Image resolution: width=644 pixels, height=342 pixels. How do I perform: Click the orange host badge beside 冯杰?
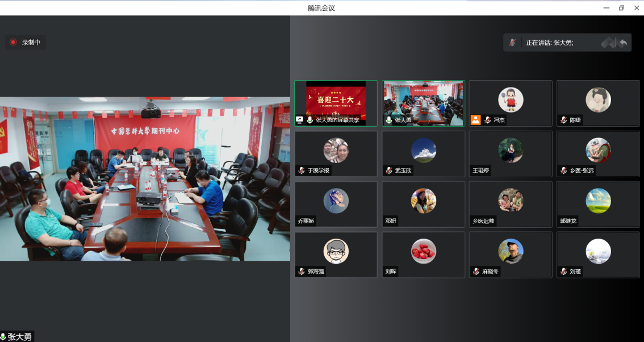475,120
